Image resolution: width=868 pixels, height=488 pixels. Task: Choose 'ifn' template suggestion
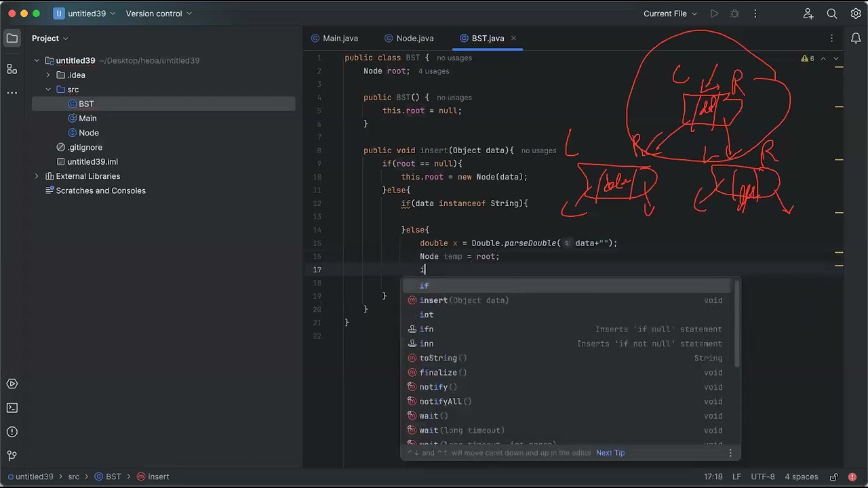pos(566,329)
